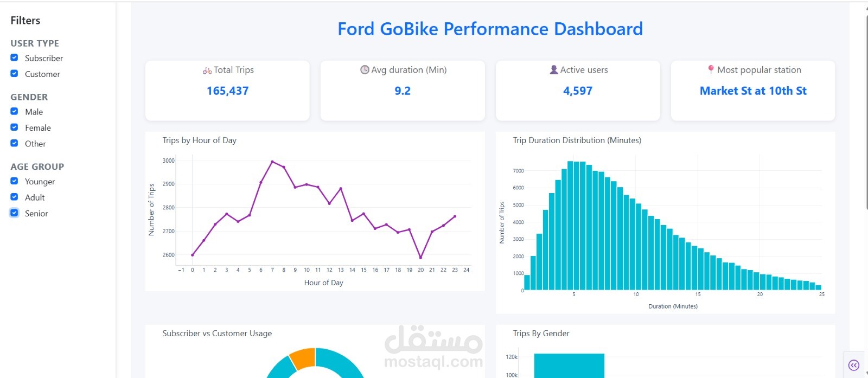Click the 165,437 Total Trips value
The width and height of the screenshot is (868, 378).
pyautogui.click(x=228, y=91)
